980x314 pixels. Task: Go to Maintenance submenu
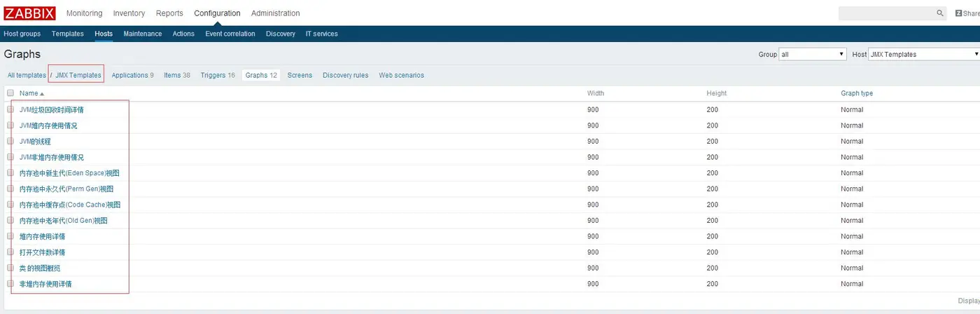pyautogui.click(x=143, y=34)
